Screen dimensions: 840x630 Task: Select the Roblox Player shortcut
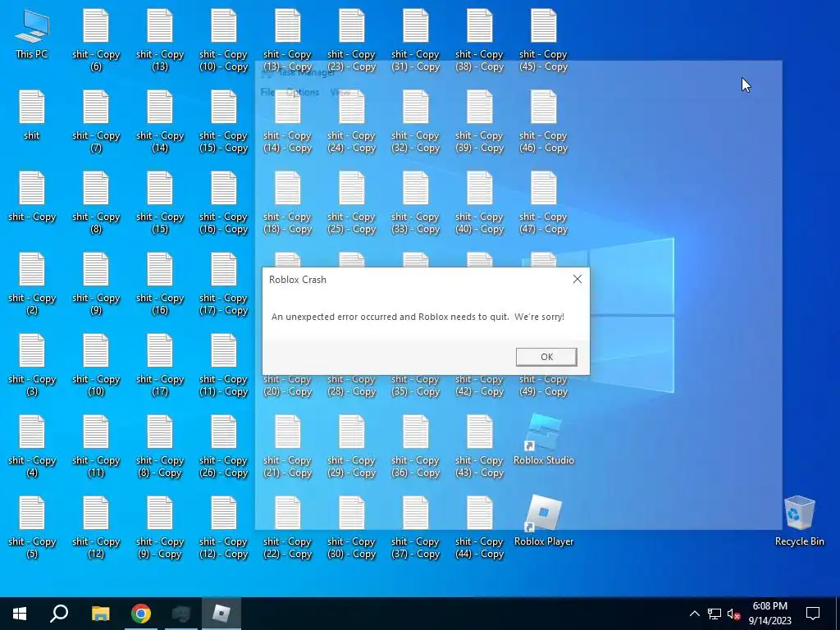click(544, 521)
